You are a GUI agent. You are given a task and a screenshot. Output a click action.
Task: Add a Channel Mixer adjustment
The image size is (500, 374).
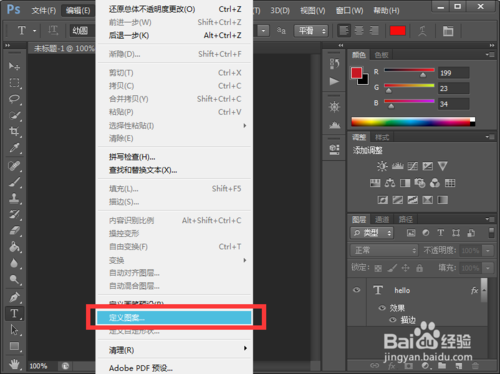click(435, 183)
